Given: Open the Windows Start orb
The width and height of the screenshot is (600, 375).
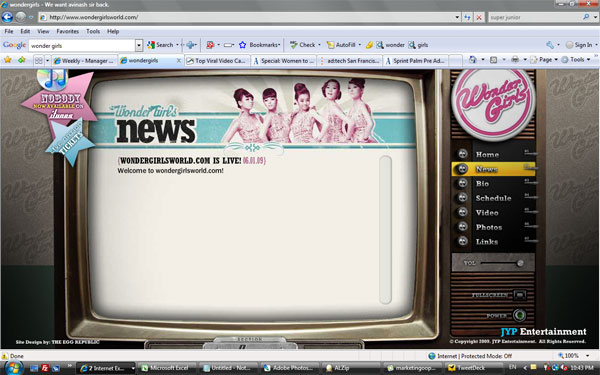Looking at the screenshot, I should pos(13,368).
